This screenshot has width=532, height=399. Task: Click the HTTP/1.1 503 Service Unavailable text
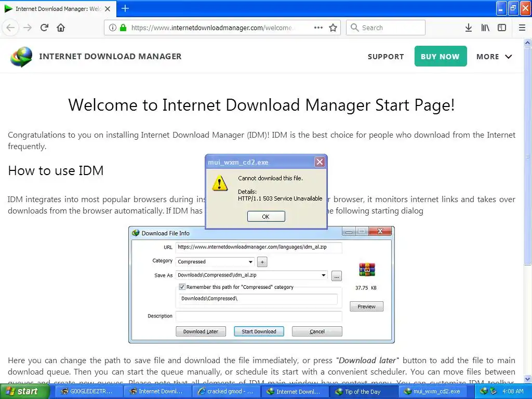pyautogui.click(x=280, y=198)
